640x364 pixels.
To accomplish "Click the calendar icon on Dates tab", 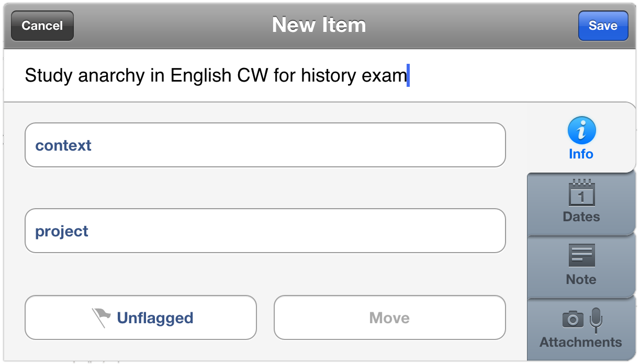I will (x=581, y=192).
